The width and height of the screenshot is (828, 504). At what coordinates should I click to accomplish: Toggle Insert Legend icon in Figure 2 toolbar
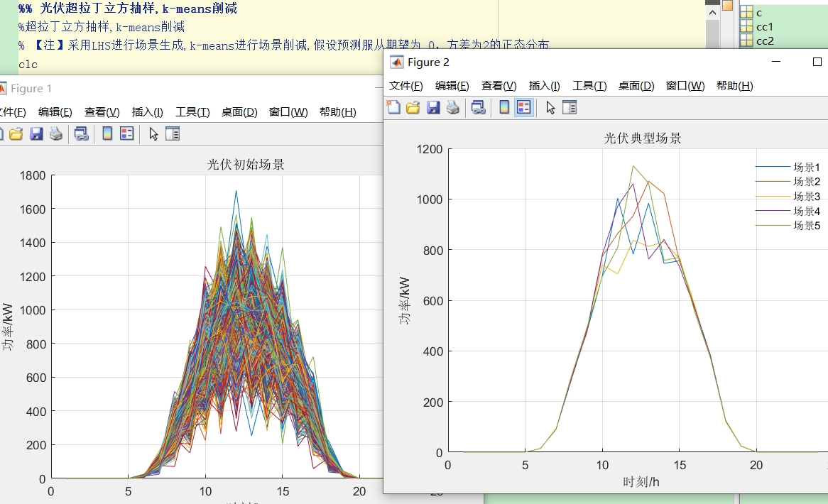point(524,108)
